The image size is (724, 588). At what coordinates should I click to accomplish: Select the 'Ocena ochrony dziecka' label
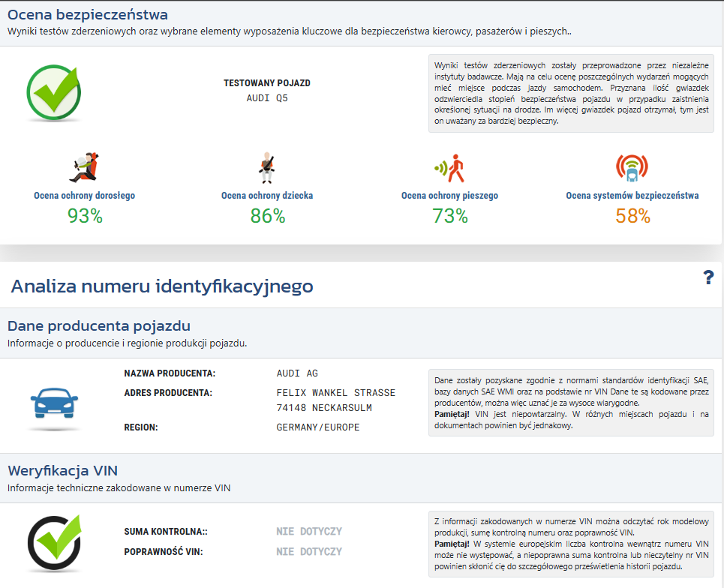(x=267, y=196)
